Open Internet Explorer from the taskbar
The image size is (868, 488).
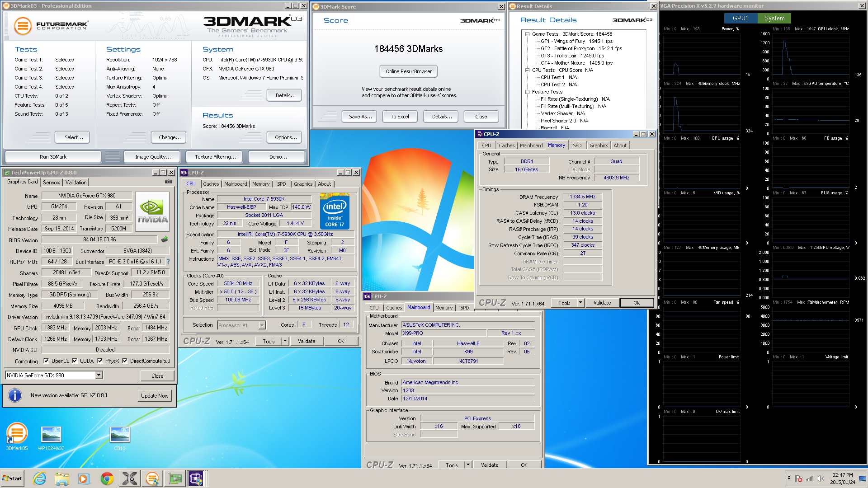click(x=40, y=479)
